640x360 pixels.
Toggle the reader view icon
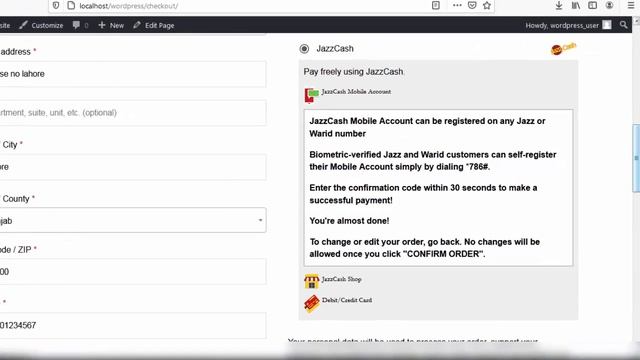[436, 5]
